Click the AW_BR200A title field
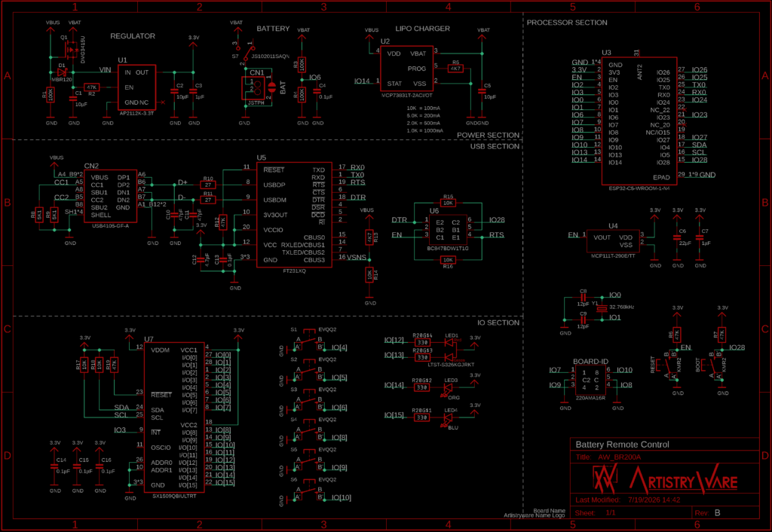Viewport: 772px width, 532px height. [620, 457]
